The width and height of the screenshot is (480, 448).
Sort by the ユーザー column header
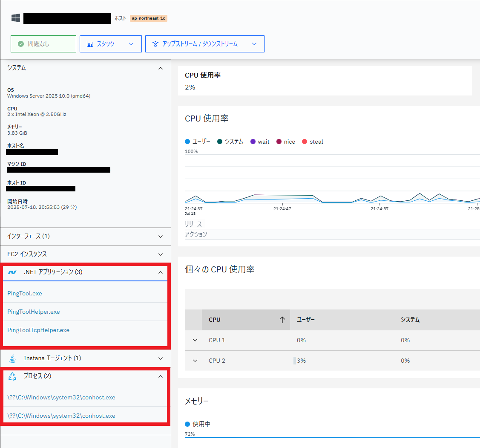point(306,320)
